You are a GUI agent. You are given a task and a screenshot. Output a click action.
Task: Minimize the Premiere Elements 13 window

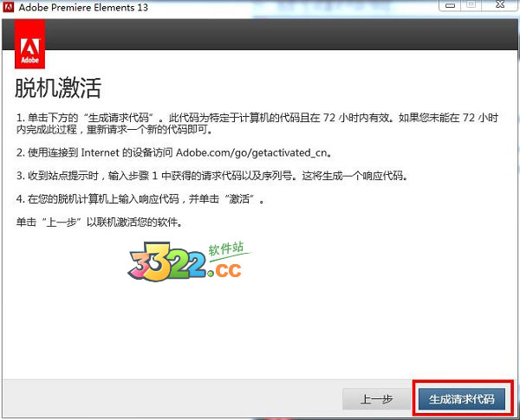coord(450,5)
